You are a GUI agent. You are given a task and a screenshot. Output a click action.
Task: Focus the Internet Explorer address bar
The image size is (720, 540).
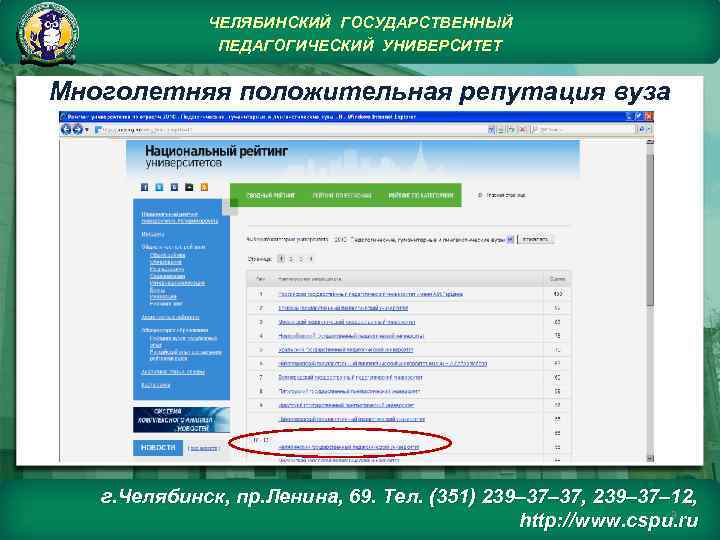click(x=290, y=130)
